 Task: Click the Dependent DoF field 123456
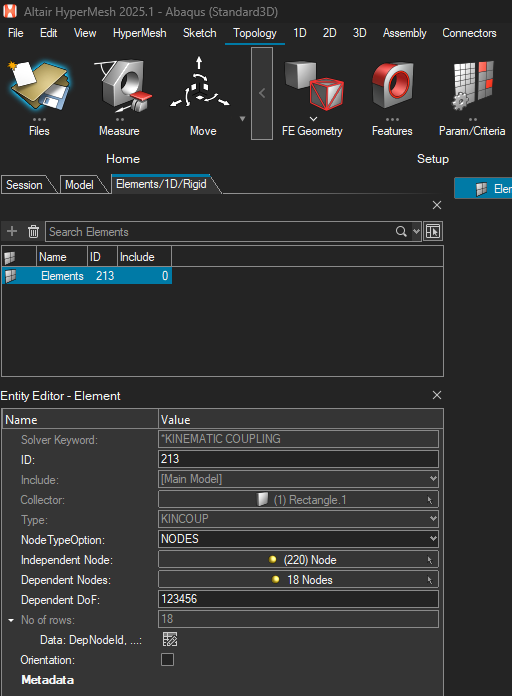click(x=298, y=599)
